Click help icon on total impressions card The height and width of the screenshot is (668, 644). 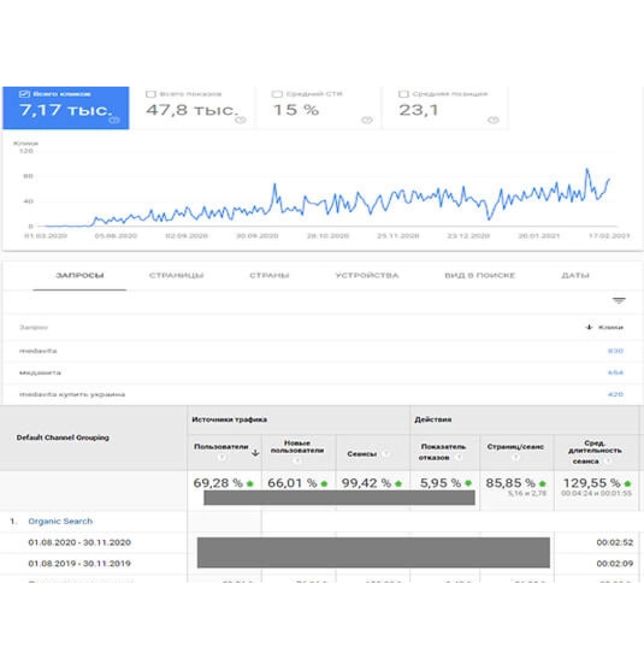pyautogui.click(x=240, y=120)
